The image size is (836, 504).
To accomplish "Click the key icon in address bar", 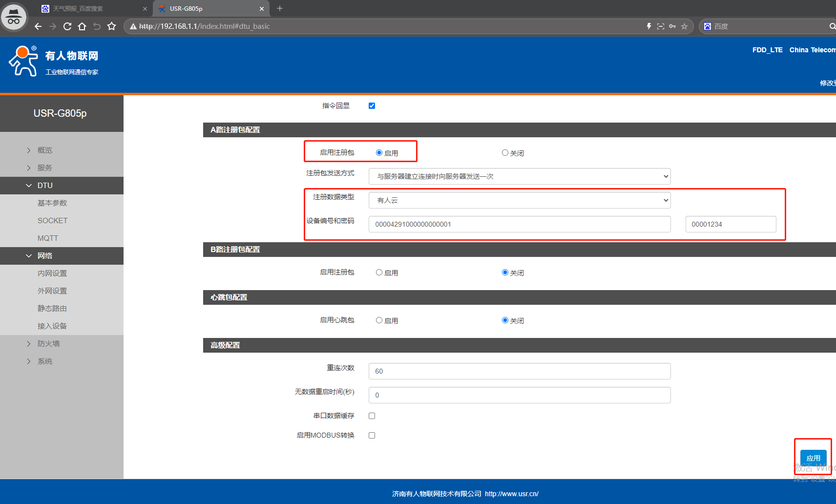I will (672, 26).
